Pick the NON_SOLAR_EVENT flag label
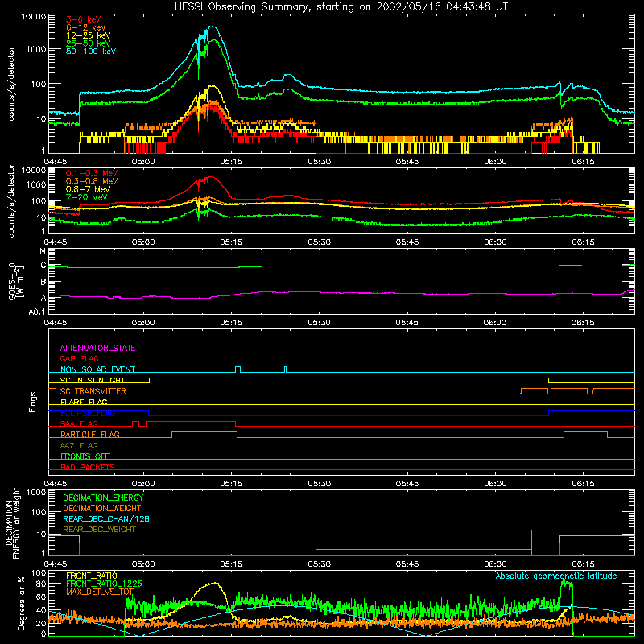The image size is (644, 644). point(97,369)
